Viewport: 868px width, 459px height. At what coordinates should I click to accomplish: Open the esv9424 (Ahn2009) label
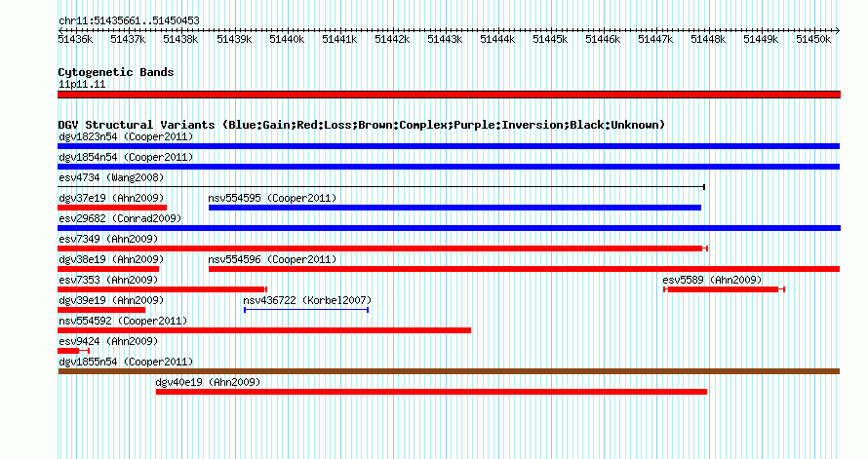point(108,341)
